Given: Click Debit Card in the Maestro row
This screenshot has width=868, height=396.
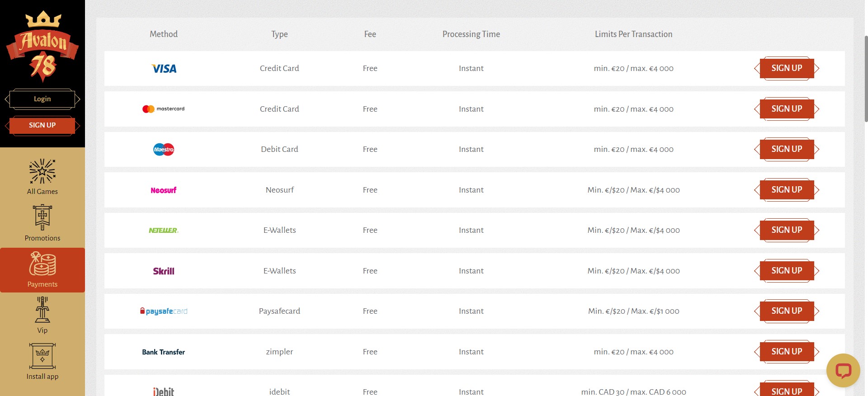Looking at the screenshot, I should coord(279,149).
